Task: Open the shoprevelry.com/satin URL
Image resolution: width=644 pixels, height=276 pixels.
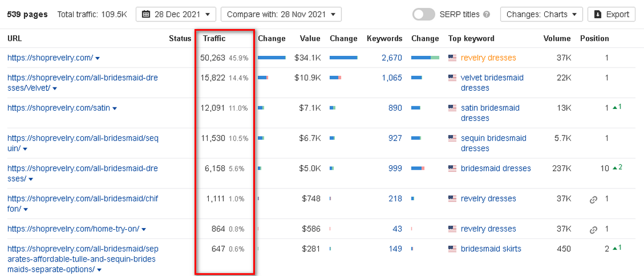Action: point(58,108)
